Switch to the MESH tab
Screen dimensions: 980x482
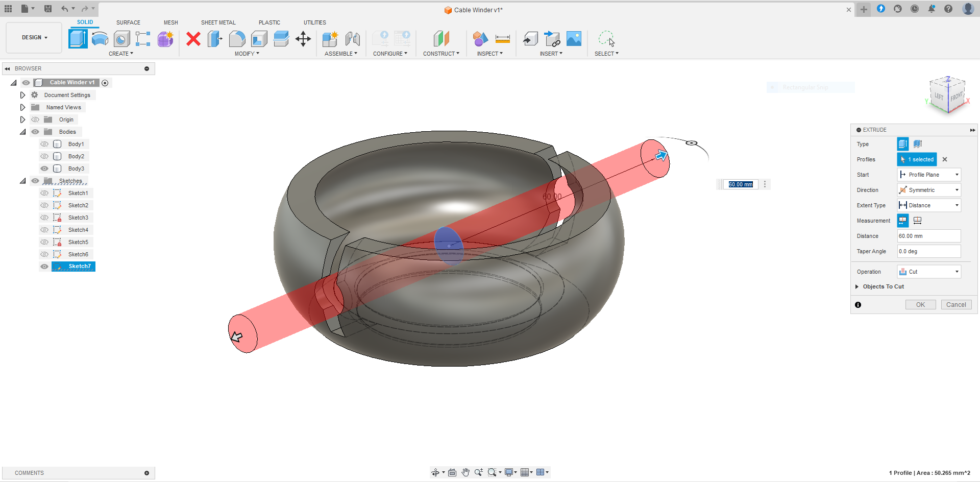pos(171,22)
